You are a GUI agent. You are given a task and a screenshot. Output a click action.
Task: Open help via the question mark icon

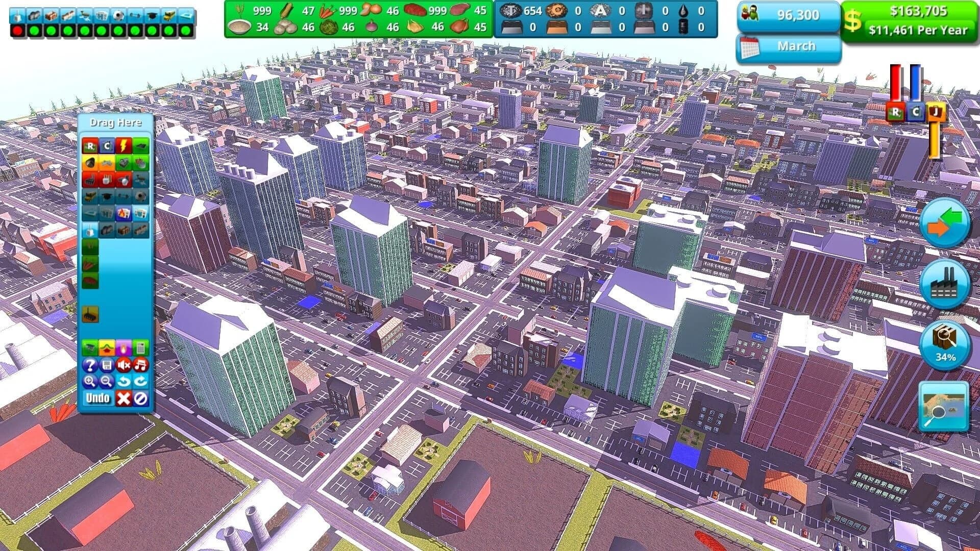(x=89, y=365)
